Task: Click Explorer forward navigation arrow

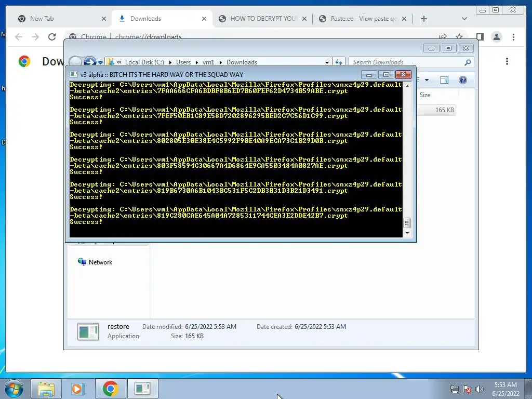Action: tap(90, 62)
